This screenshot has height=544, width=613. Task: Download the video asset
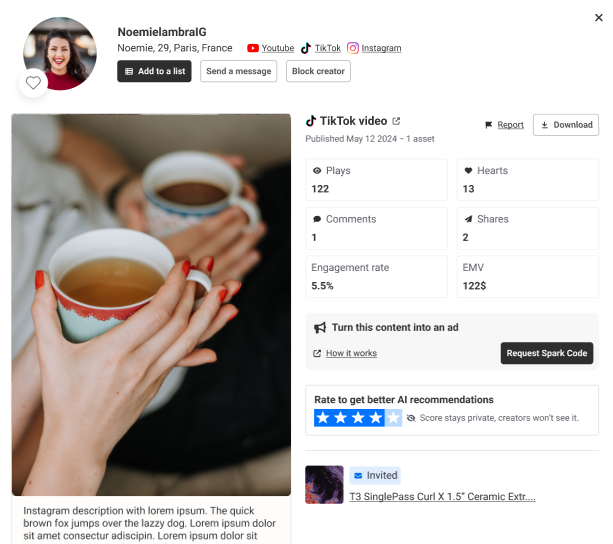pos(566,125)
